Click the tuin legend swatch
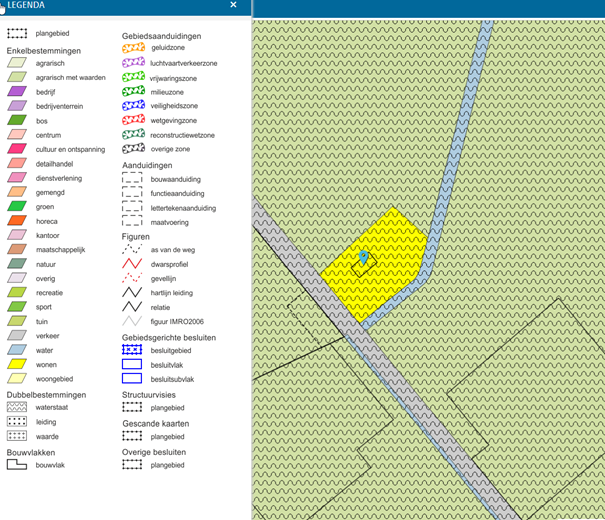 (x=17, y=321)
